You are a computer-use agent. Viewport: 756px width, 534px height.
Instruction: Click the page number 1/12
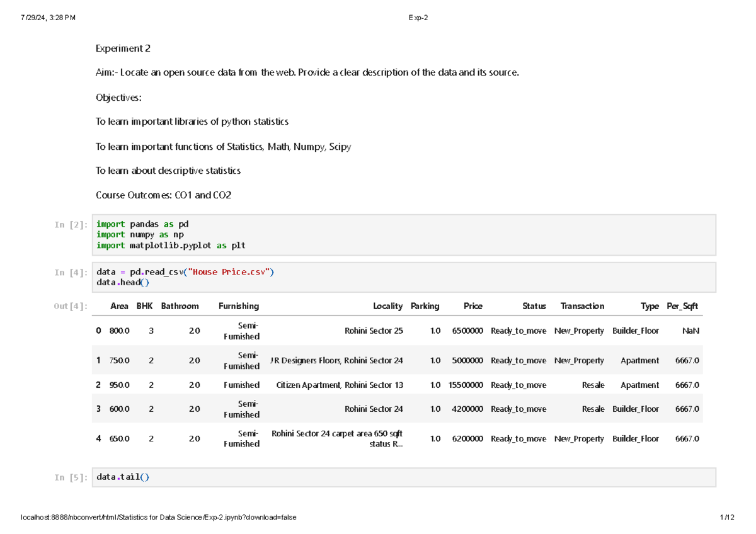pyautogui.click(x=728, y=517)
